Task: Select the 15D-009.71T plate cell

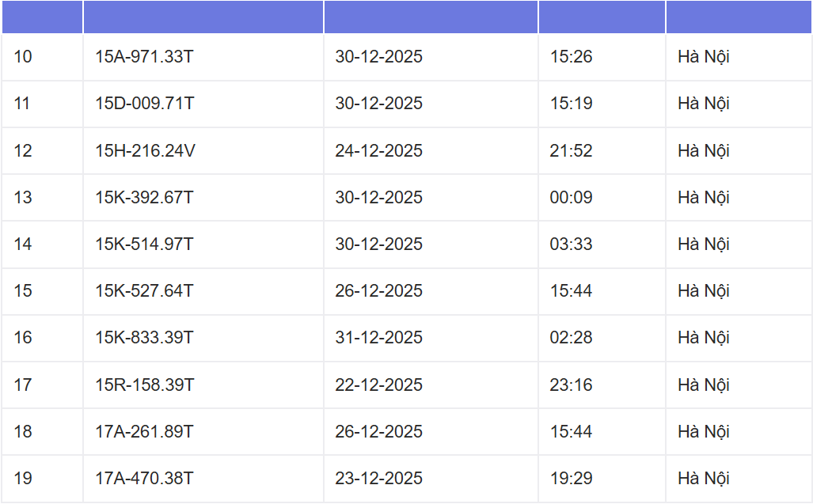Action: 145,104
